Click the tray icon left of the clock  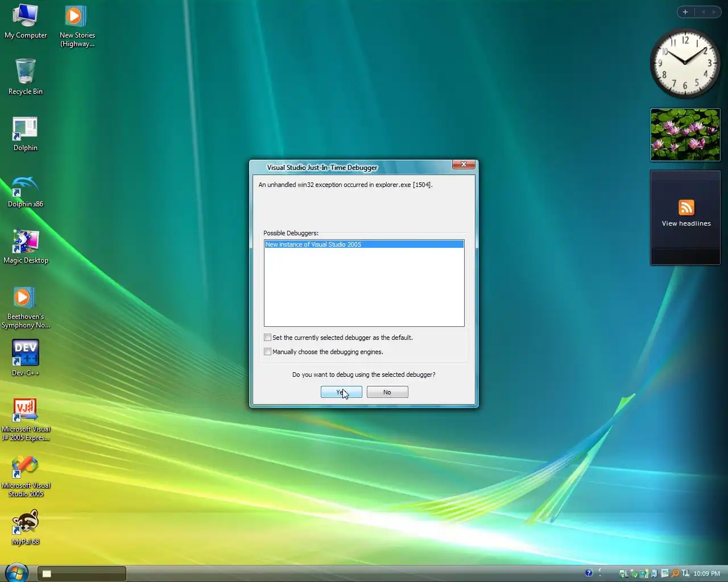point(685,573)
